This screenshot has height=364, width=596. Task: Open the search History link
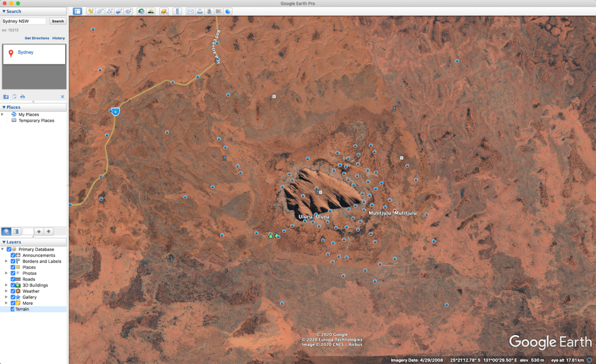pyautogui.click(x=59, y=38)
